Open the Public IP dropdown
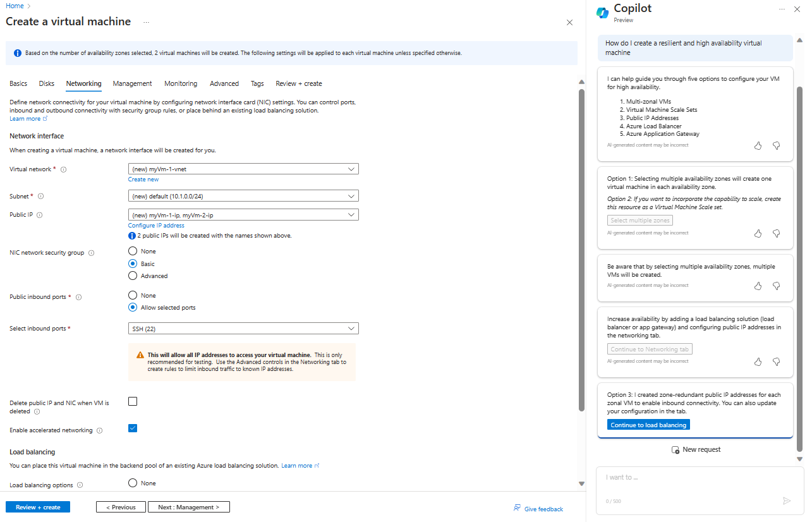 (243, 215)
